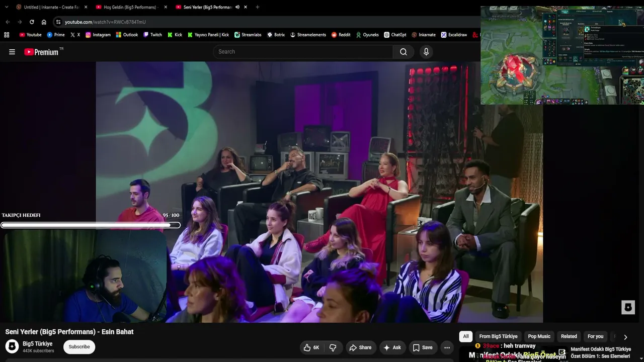View site information icon in address bar
The height and width of the screenshot is (362, 644).
[x=58, y=22]
